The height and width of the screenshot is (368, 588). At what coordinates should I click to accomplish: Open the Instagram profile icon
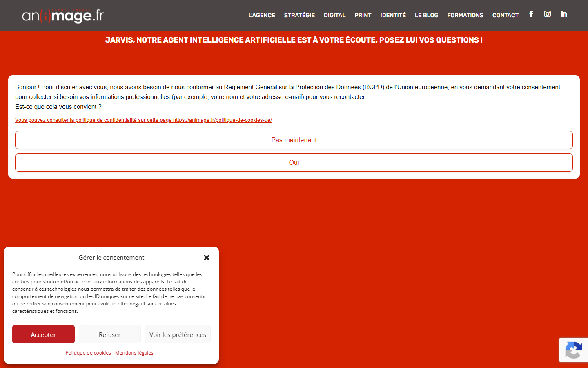click(x=548, y=14)
